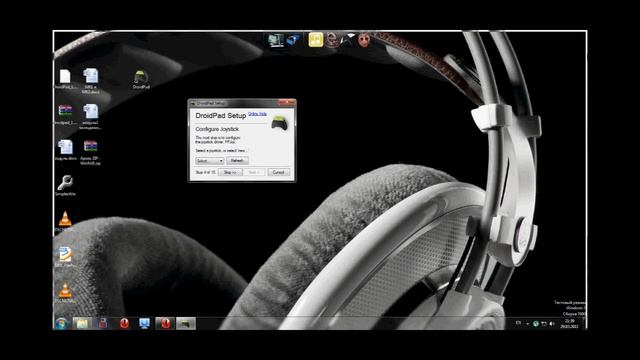The height and width of the screenshot is (360, 640).
Task: Click the green round tray icon
Action: (536, 324)
